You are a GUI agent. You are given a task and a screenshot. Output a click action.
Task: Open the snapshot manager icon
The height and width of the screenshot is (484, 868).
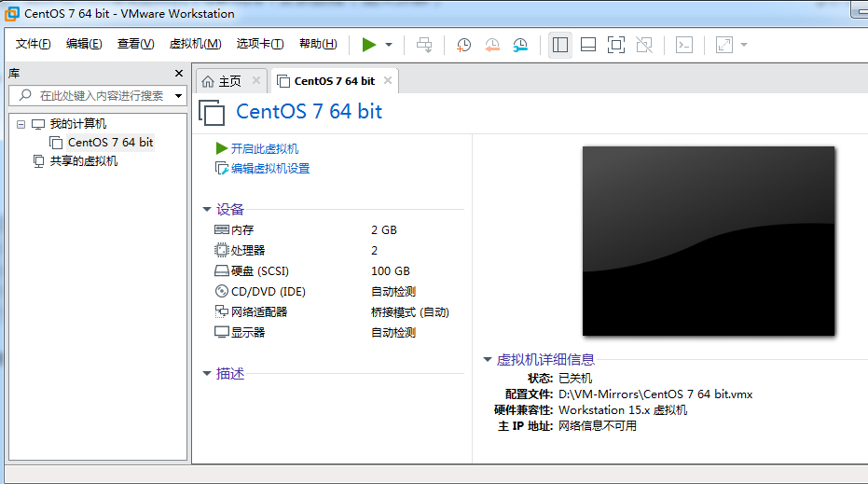click(520, 45)
